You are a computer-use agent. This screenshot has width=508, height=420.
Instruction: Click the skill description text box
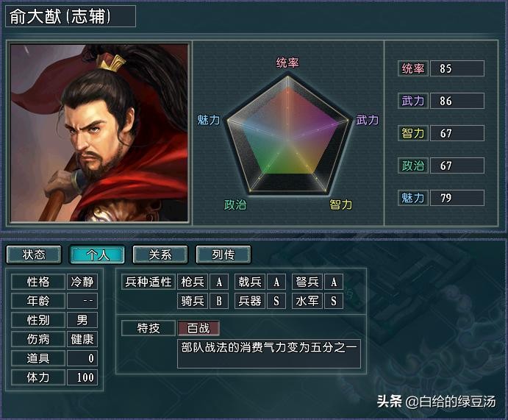(269, 354)
